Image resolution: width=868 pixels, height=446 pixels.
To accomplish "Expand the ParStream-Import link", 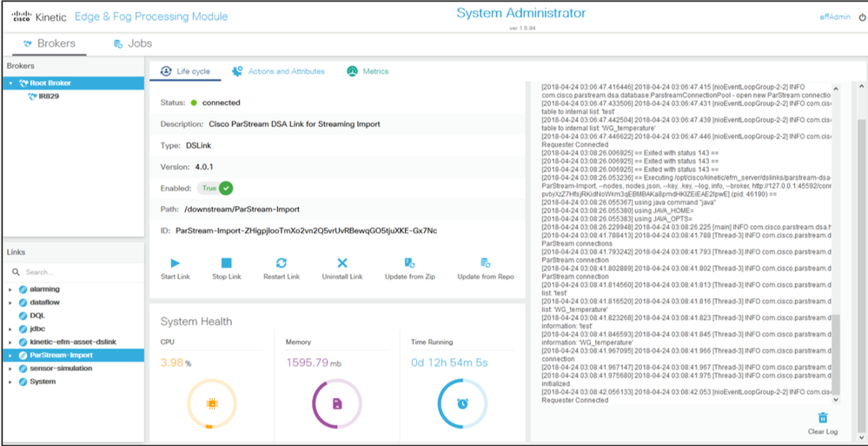I will 10,355.
